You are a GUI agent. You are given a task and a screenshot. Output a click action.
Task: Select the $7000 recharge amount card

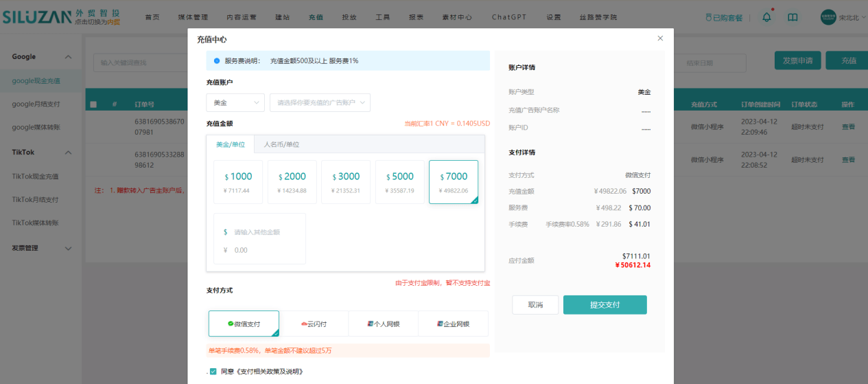tap(453, 182)
